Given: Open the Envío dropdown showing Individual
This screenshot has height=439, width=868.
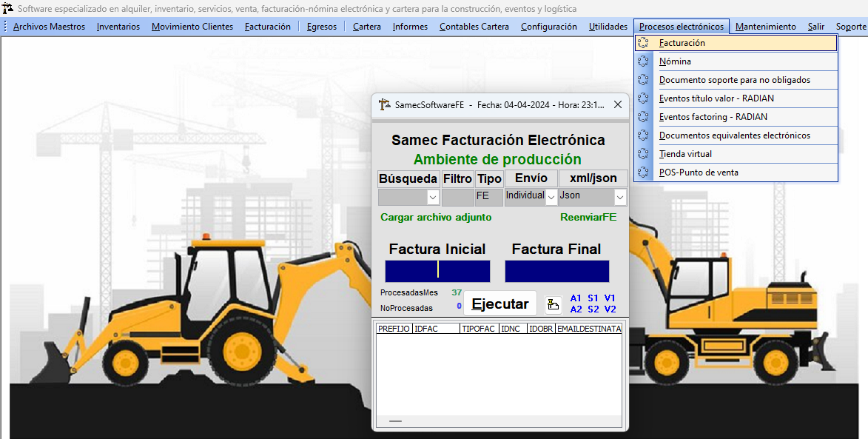Looking at the screenshot, I should tap(551, 196).
